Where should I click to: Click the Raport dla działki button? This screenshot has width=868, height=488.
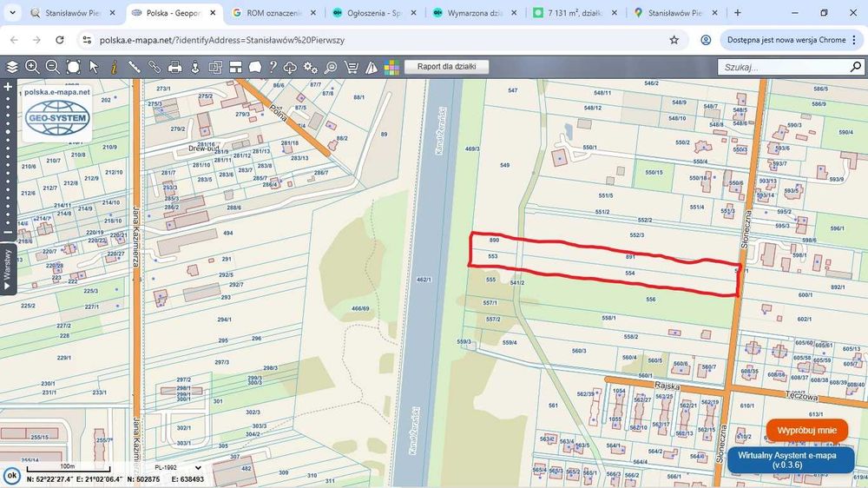point(447,67)
